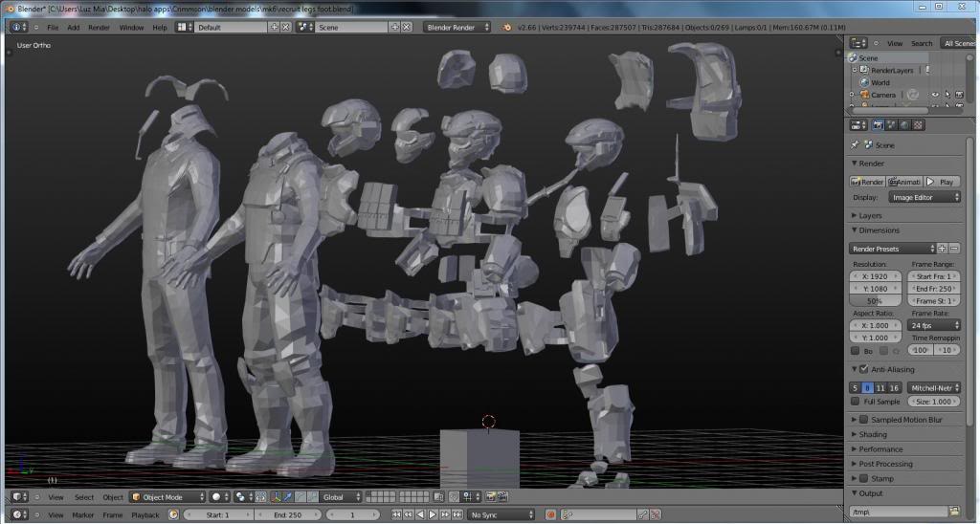
Task: Enable the Stamp checkbox
Action: [864, 478]
